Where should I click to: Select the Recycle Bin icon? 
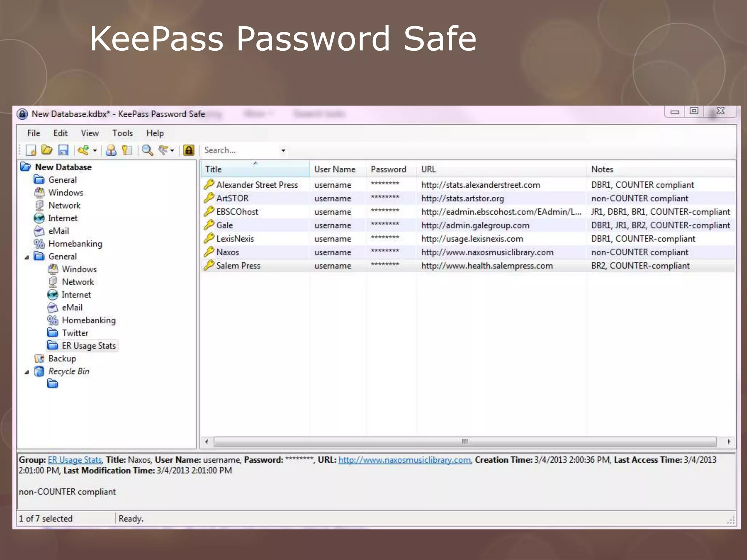tap(39, 371)
